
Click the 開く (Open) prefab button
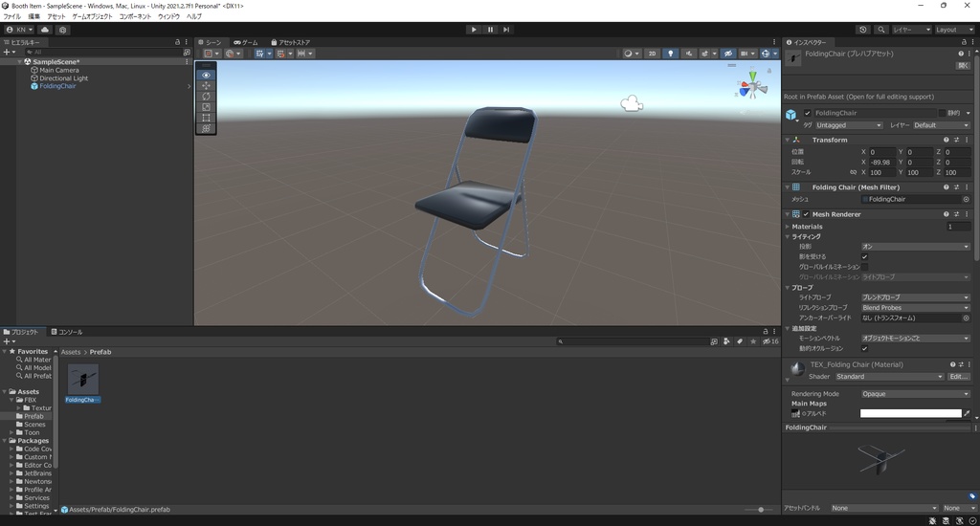(x=963, y=66)
